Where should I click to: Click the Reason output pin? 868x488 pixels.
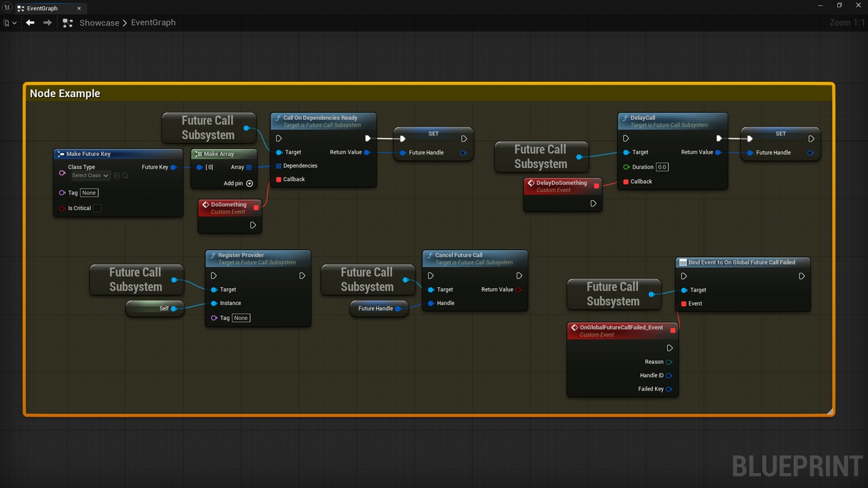pyautogui.click(x=669, y=362)
